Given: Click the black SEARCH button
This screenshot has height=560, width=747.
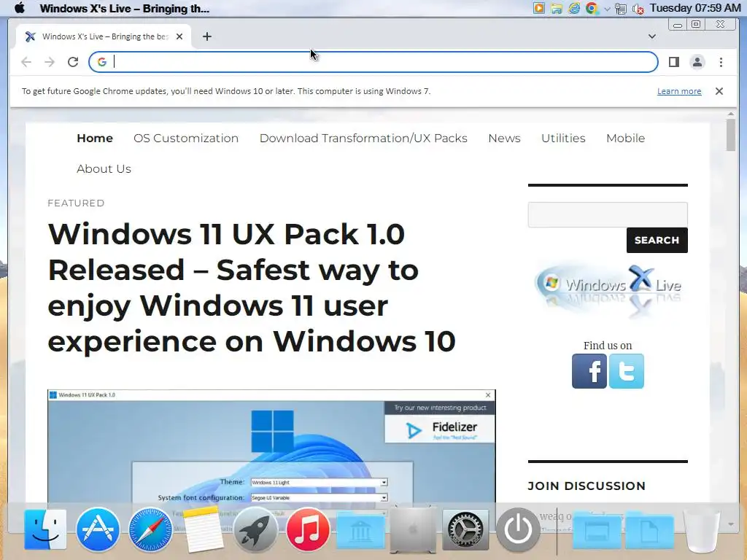Looking at the screenshot, I should 657,240.
